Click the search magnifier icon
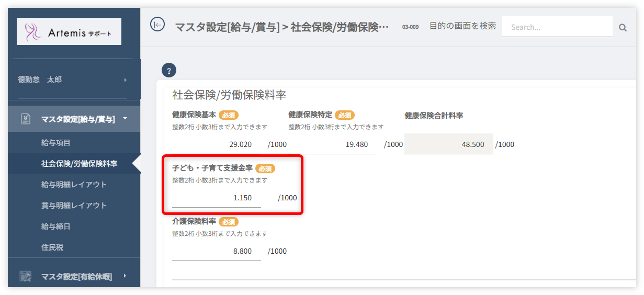This screenshot has height=295, width=644. (623, 28)
